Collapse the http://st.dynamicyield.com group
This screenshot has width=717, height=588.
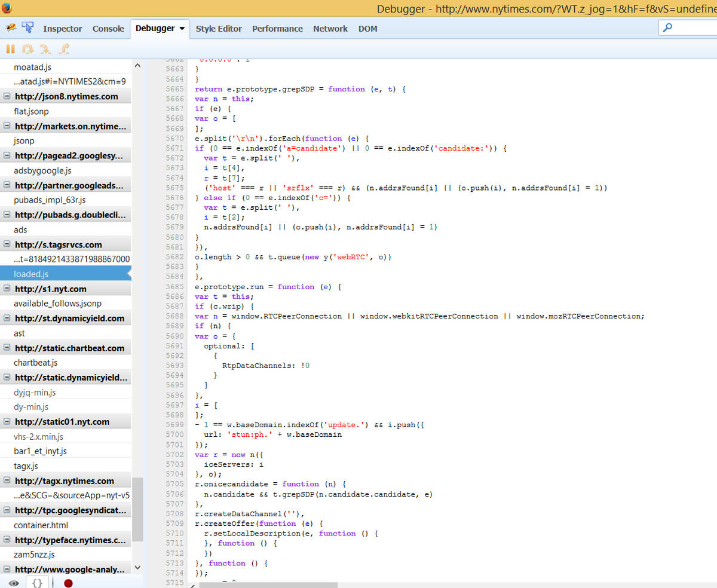pos(7,318)
